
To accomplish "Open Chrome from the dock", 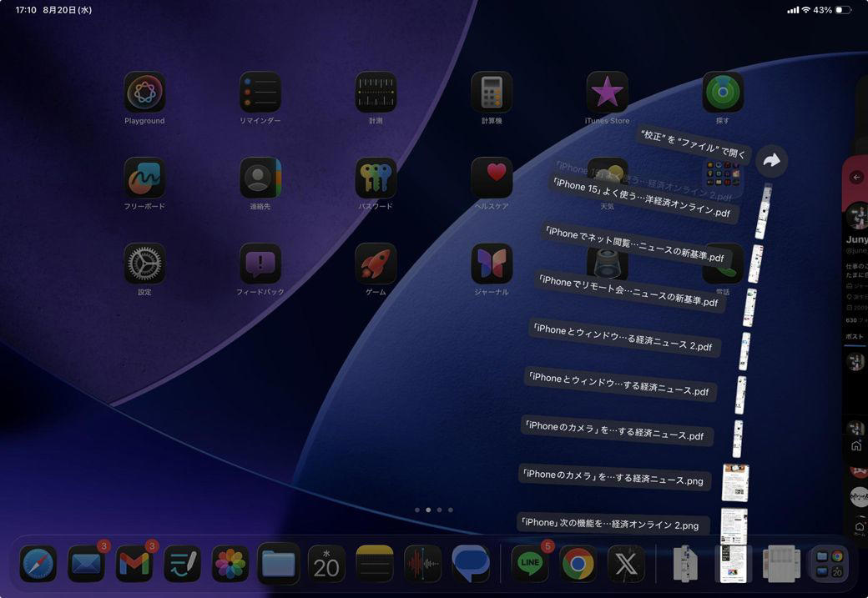I will (x=578, y=564).
